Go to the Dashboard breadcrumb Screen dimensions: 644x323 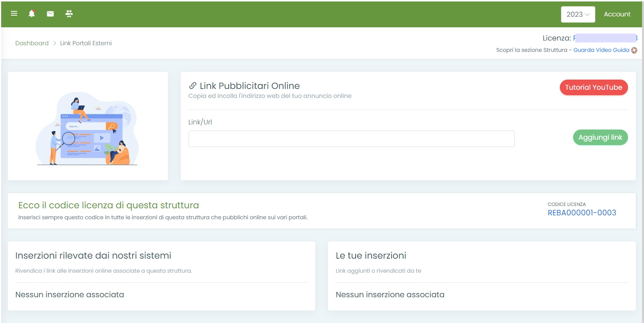coord(32,43)
